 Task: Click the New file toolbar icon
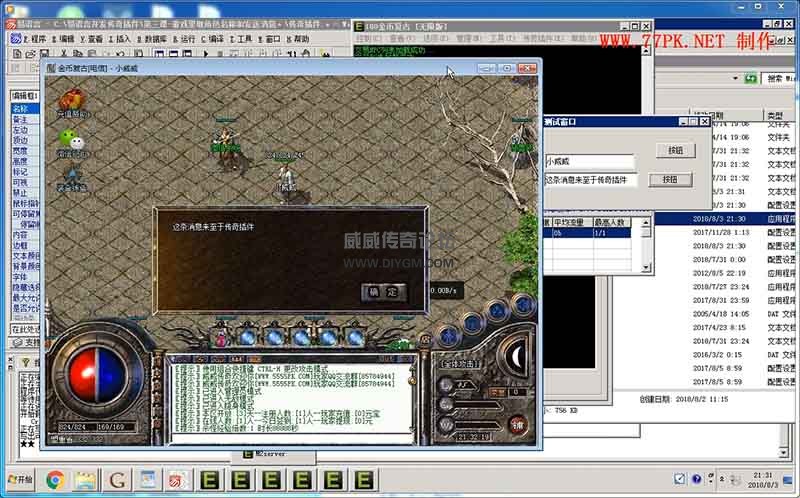(17, 53)
